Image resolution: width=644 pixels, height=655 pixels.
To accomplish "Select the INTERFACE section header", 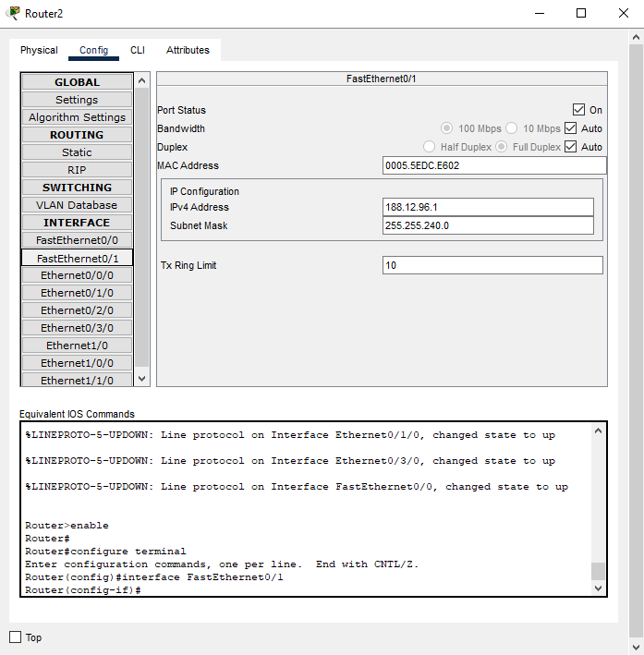I will (x=77, y=223).
